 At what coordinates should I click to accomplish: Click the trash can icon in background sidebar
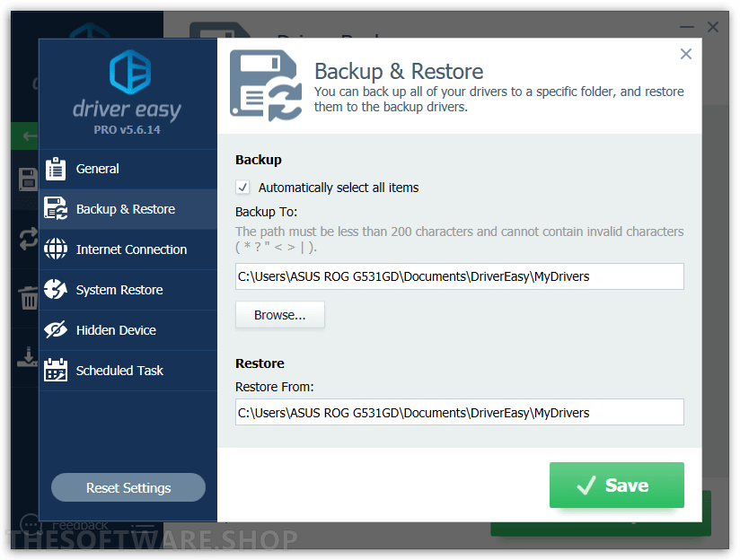29,298
